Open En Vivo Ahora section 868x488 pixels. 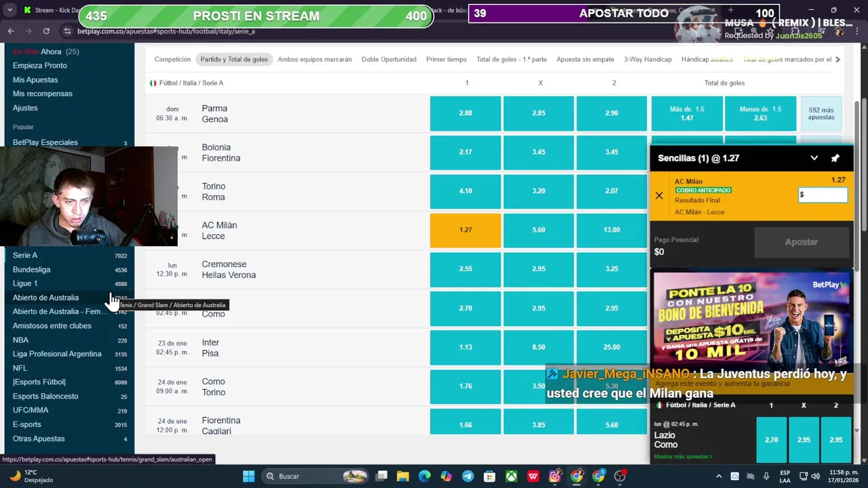[45, 52]
